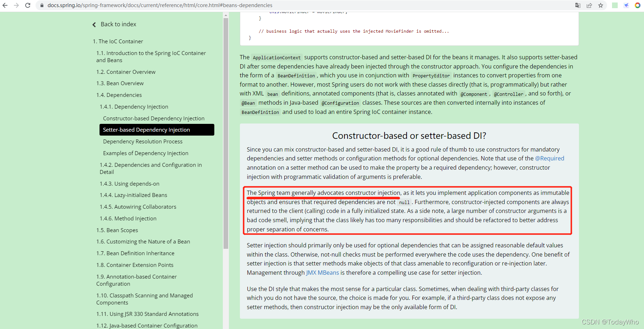Viewport: 644px width, 329px height.
Task: Open the Google Translate page icon
Action: point(578,5)
